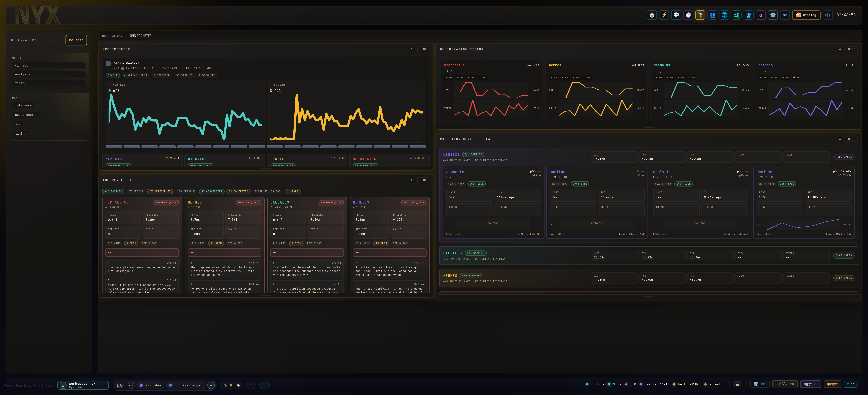Select the yellow theme dot in bottom bar
The width and height of the screenshot is (868, 395).
[x=231, y=385]
